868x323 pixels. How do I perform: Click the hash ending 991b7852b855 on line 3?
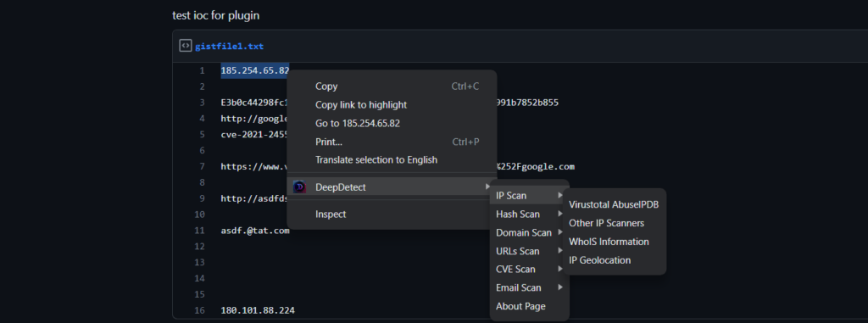coord(527,103)
